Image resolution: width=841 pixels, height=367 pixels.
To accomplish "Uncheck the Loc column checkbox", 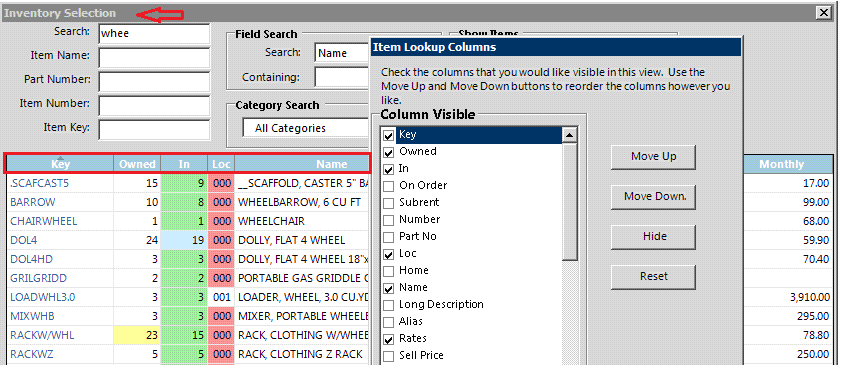I will (x=389, y=254).
